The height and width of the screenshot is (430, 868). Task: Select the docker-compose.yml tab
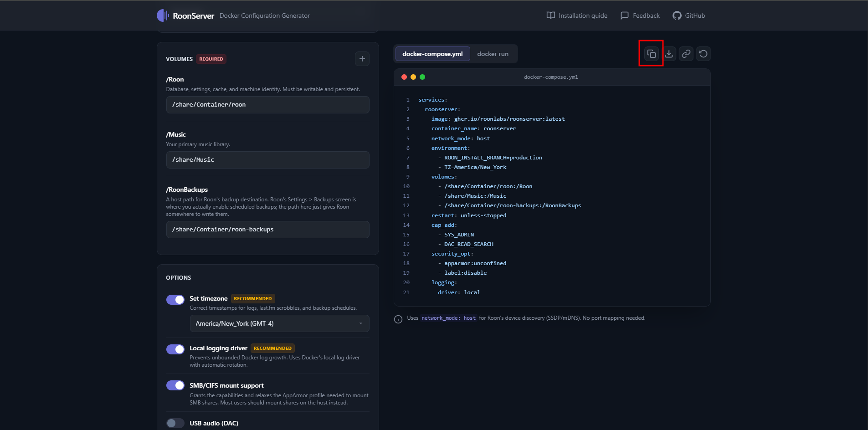coord(432,54)
